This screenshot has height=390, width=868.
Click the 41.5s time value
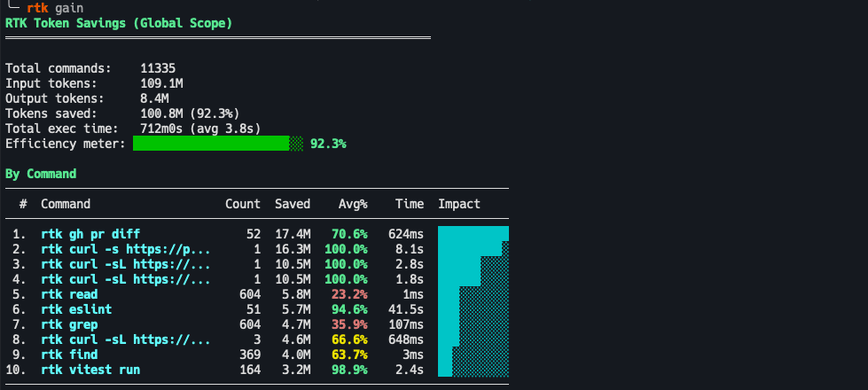click(406, 309)
